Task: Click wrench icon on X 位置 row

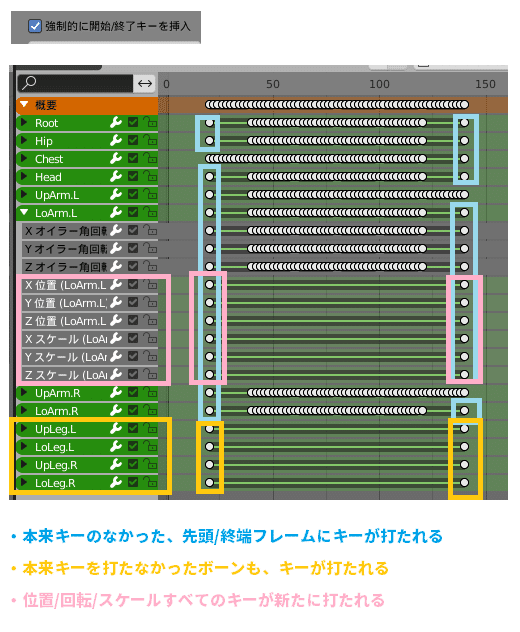Action: [116, 285]
